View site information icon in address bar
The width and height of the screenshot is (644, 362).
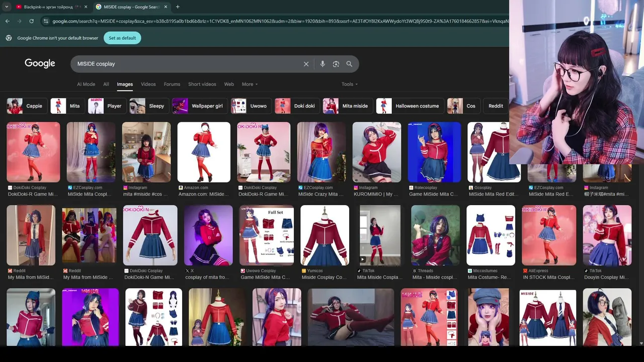(46, 21)
